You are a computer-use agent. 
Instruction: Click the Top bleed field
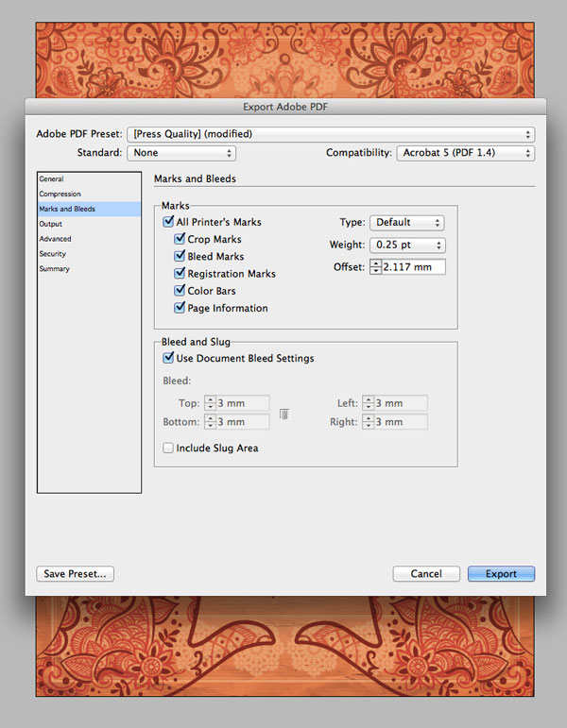point(243,403)
